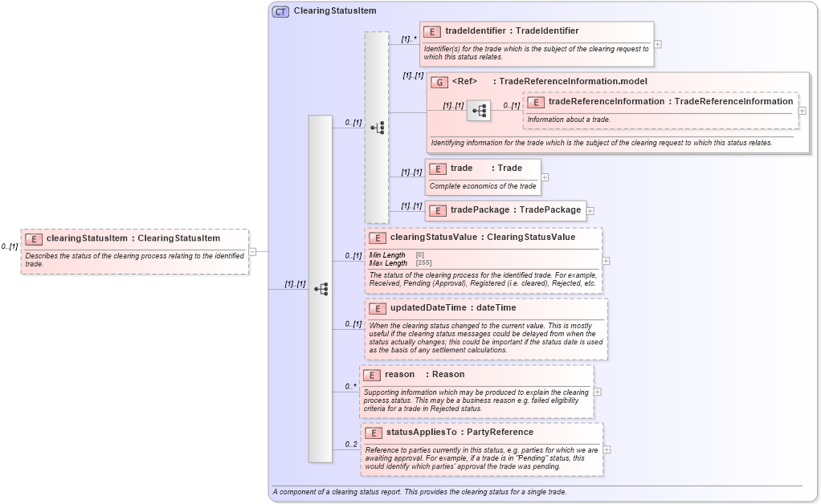821x504 pixels.
Task: Click the G group icon of <Ref>
Action: (439, 82)
